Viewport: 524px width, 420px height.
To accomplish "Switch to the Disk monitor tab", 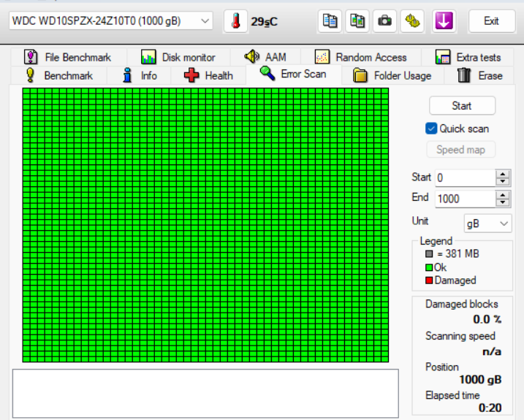I will (x=178, y=57).
